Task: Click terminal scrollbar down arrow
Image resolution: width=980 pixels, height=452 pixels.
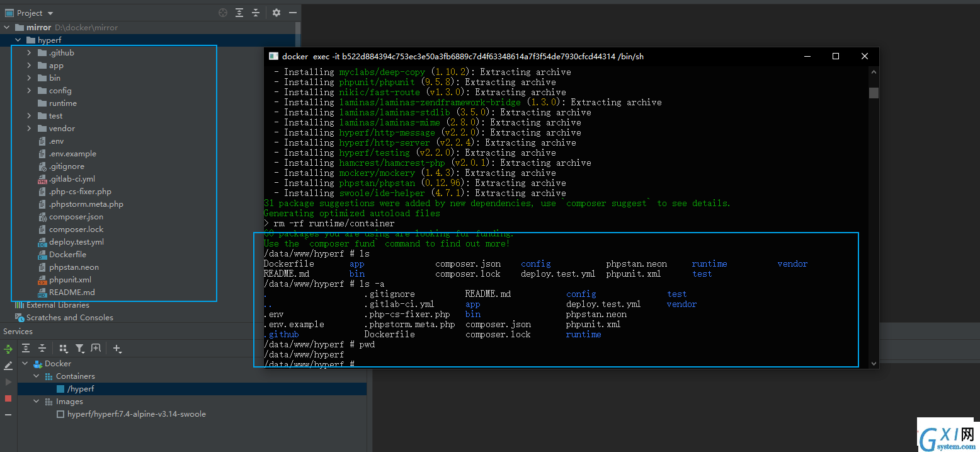Action: click(x=874, y=363)
